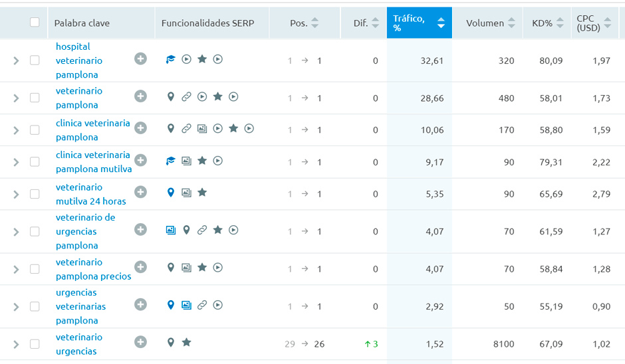
Task: Expand the 'clinica veterinaria pamplona mutilva' row details
Action: click(x=17, y=162)
